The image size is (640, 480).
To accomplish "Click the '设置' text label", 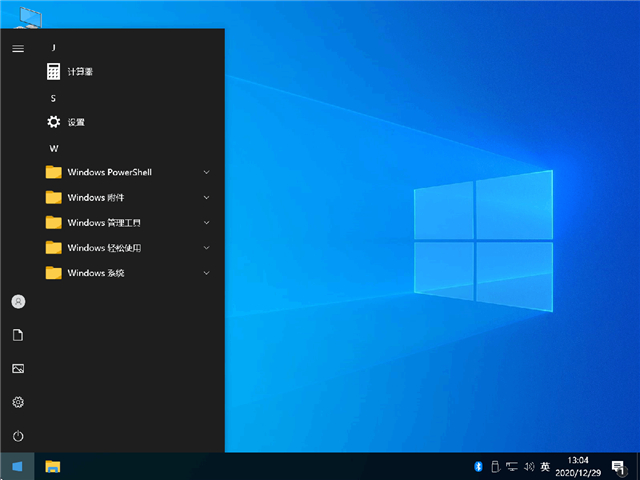I will 76,122.
